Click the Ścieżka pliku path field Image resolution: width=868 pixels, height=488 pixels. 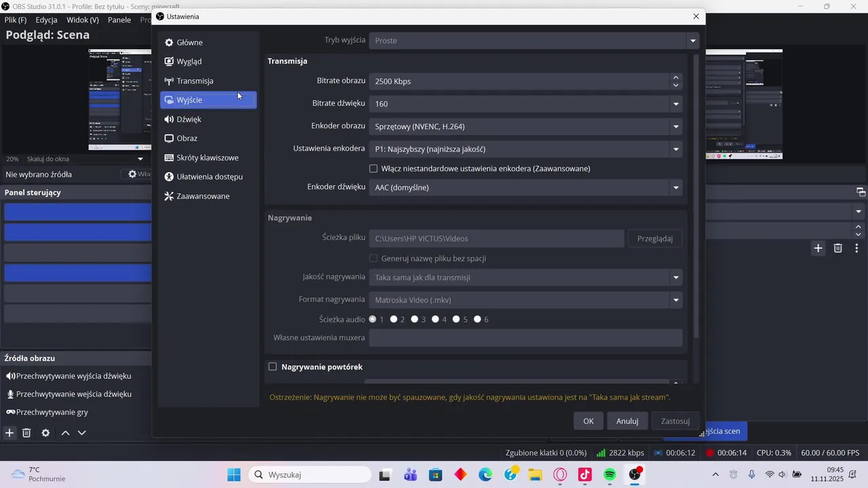coord(496,239)
